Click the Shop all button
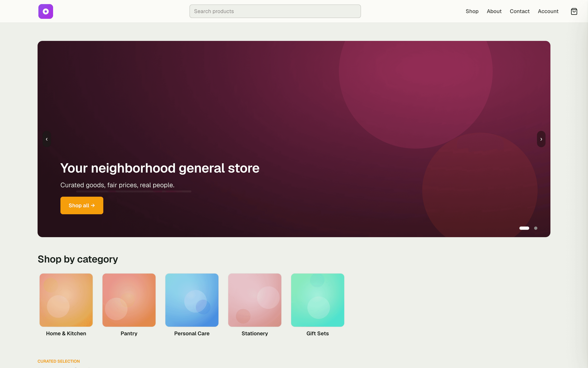Viewport: 588px width, 368px height. click(x=82, y=205)
